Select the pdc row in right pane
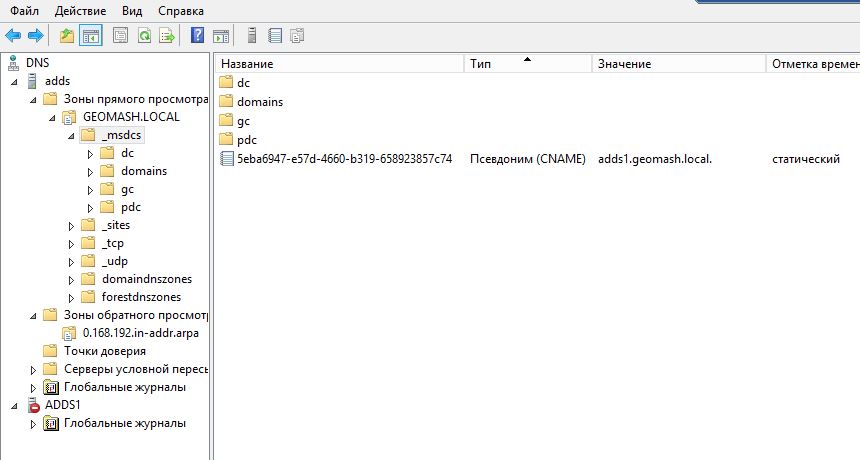This screenshot has height=460, width=860. coord(247,140)
